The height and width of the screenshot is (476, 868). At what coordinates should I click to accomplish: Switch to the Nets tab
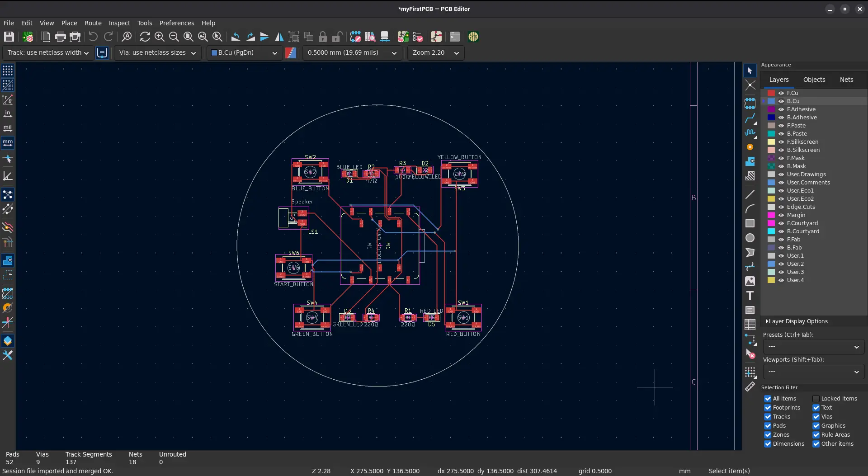point(846,80)
